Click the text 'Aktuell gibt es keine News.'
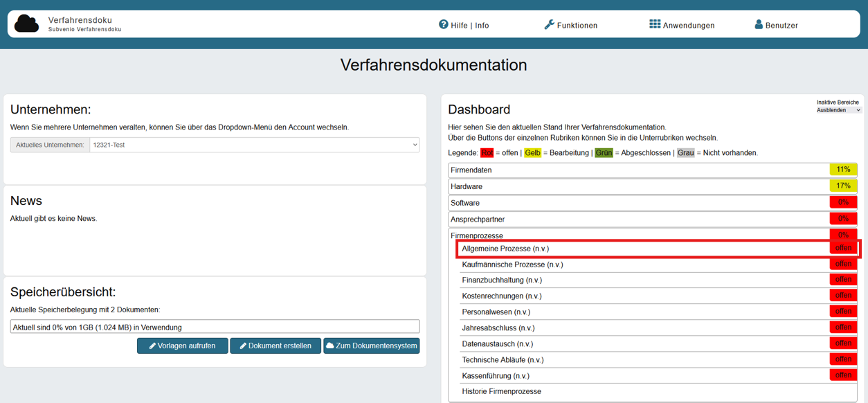The image size is (868, 403). [x=54, y=219]
